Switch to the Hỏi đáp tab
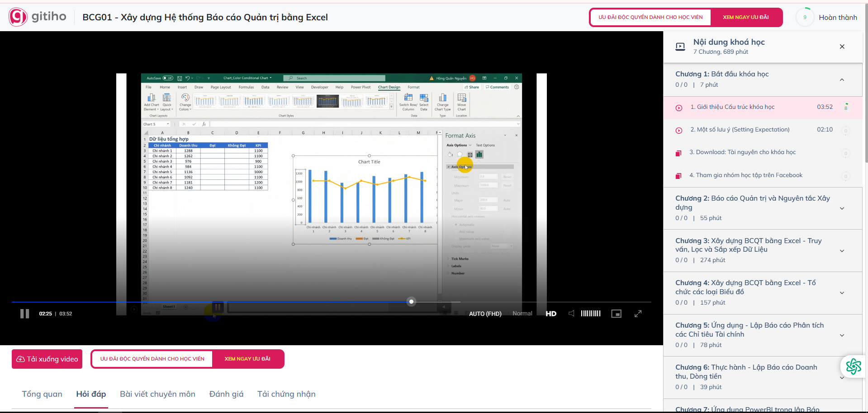 91,394
